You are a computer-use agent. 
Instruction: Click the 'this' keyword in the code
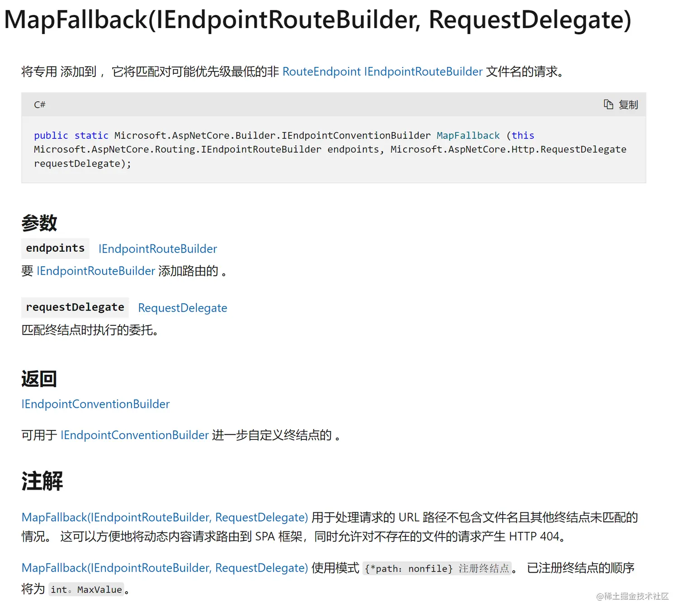coord(523,135)
